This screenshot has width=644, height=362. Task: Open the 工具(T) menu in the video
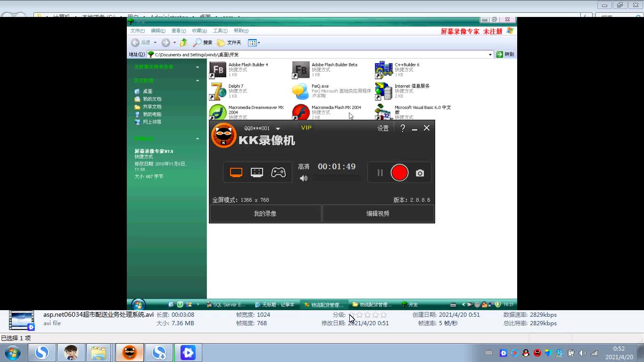click(x=220, y=31)
